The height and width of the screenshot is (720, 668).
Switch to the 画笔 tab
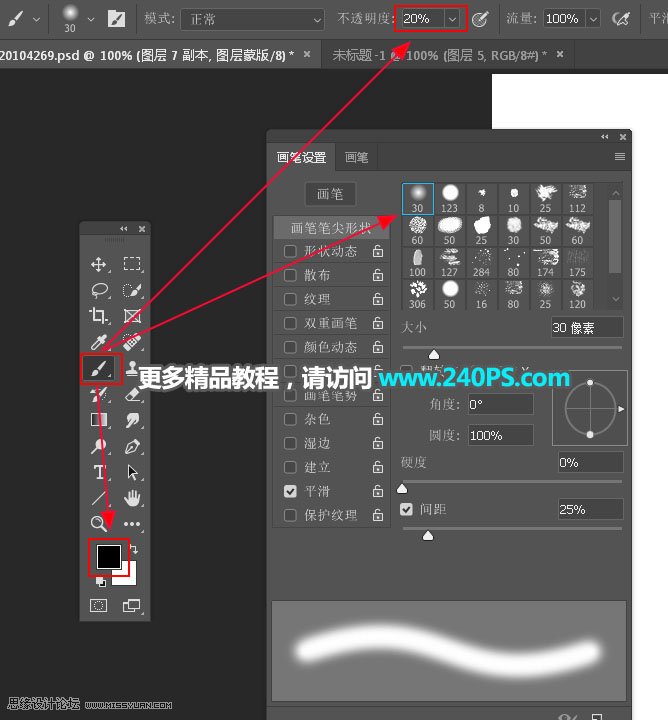356,158
